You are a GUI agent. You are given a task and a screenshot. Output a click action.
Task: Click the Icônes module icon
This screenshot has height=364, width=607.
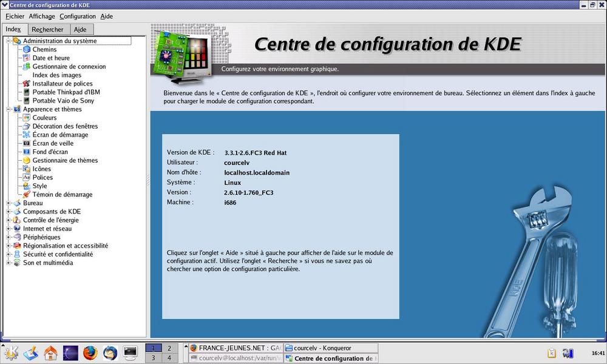pos(26,169)
